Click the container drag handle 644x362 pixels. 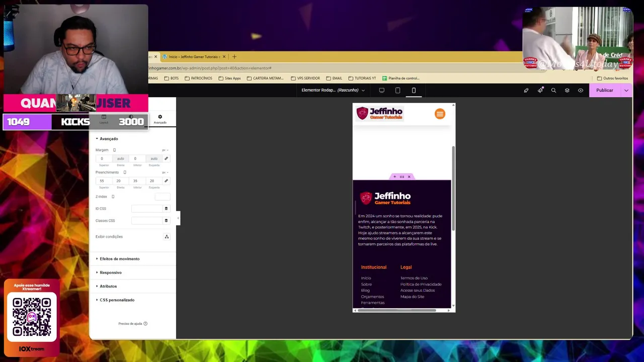pos(401,177)
